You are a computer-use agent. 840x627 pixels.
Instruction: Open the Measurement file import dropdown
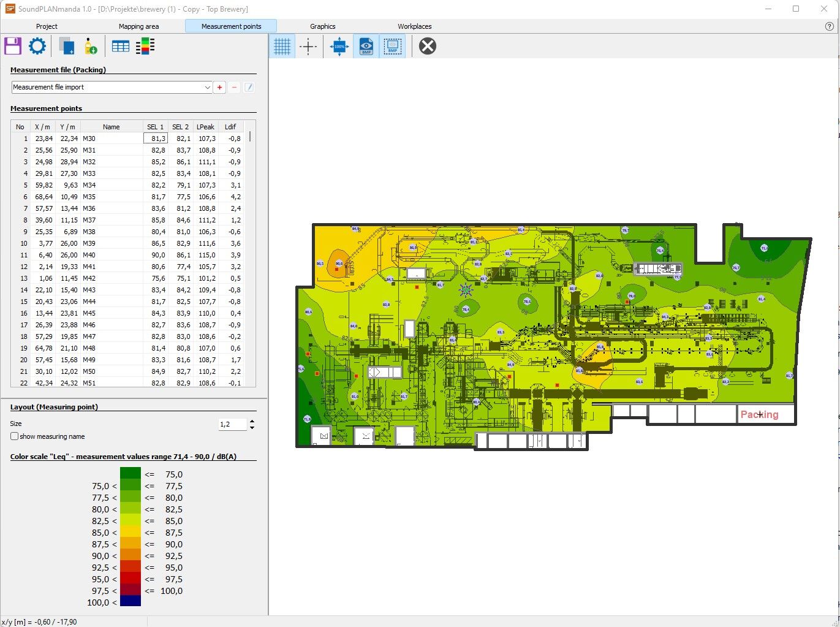pos(207,87)
